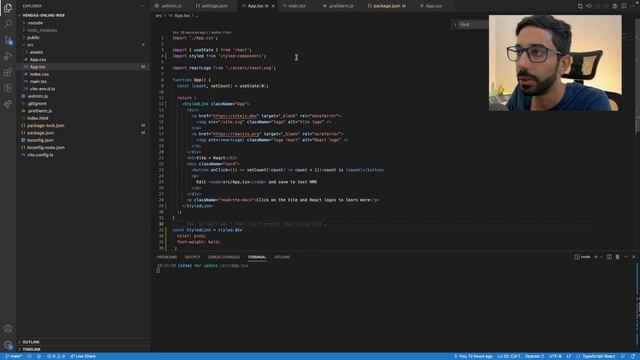This screenshot has width=640, height=360.
Task: Kill the terminal with trash icon
Action: point(618,257)
